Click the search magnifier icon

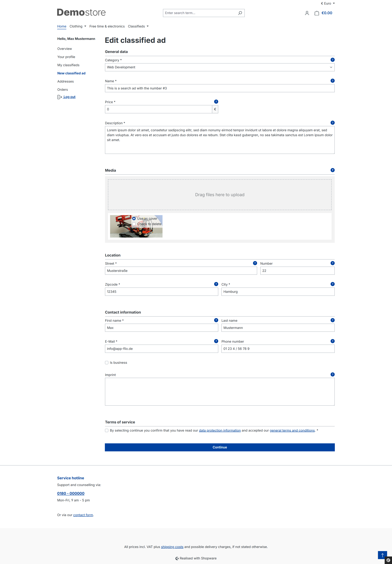point(240,13)
